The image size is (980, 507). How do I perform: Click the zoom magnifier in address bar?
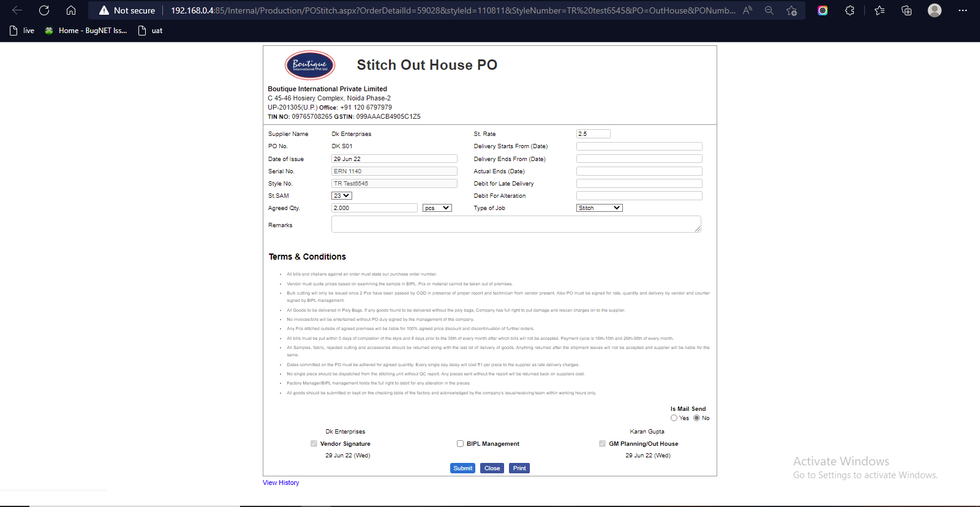click(x=769, y=10)
